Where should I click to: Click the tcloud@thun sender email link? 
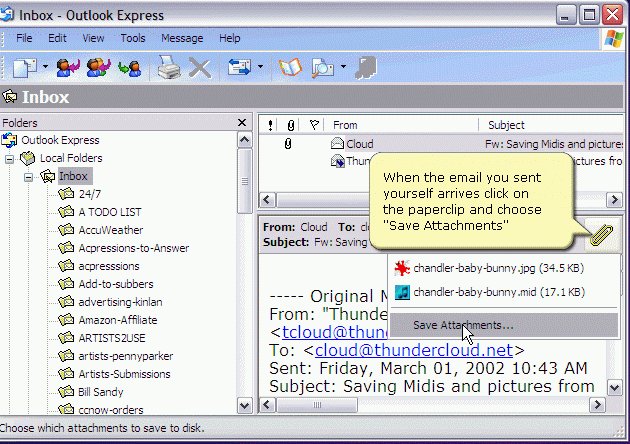[x=335, y=332]
